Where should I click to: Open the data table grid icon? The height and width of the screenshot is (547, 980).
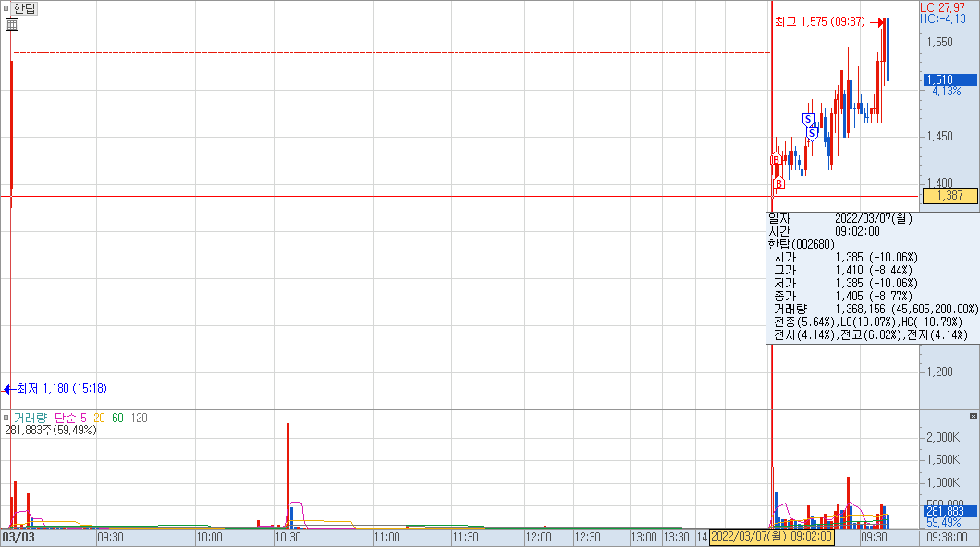click(11, 25)
